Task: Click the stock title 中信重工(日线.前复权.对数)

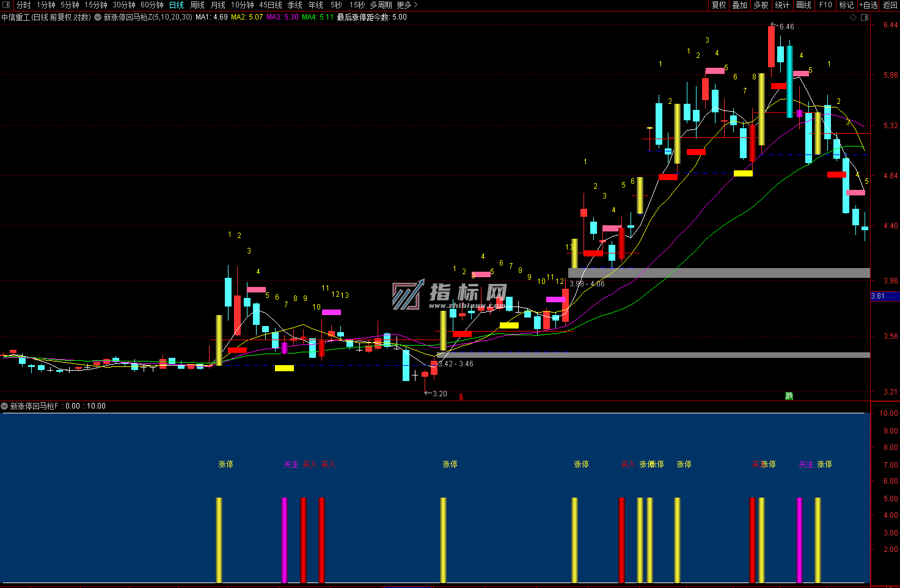Action: tap(46, 17)
